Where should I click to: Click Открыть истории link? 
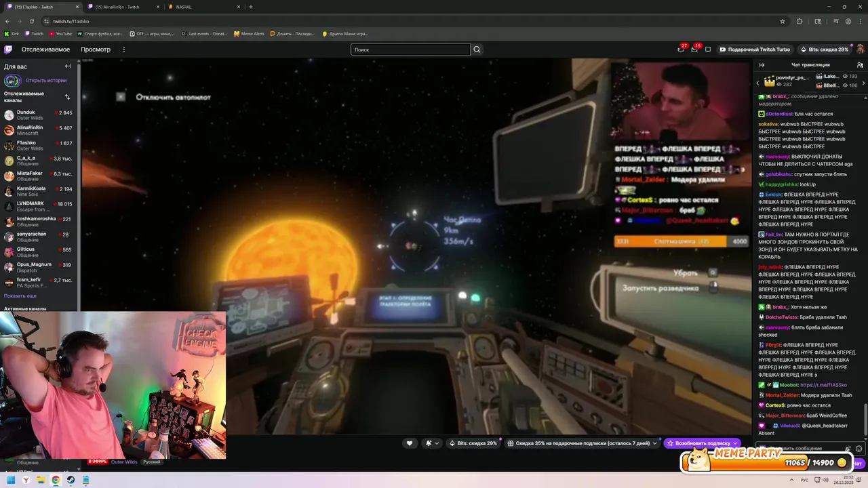46,80
